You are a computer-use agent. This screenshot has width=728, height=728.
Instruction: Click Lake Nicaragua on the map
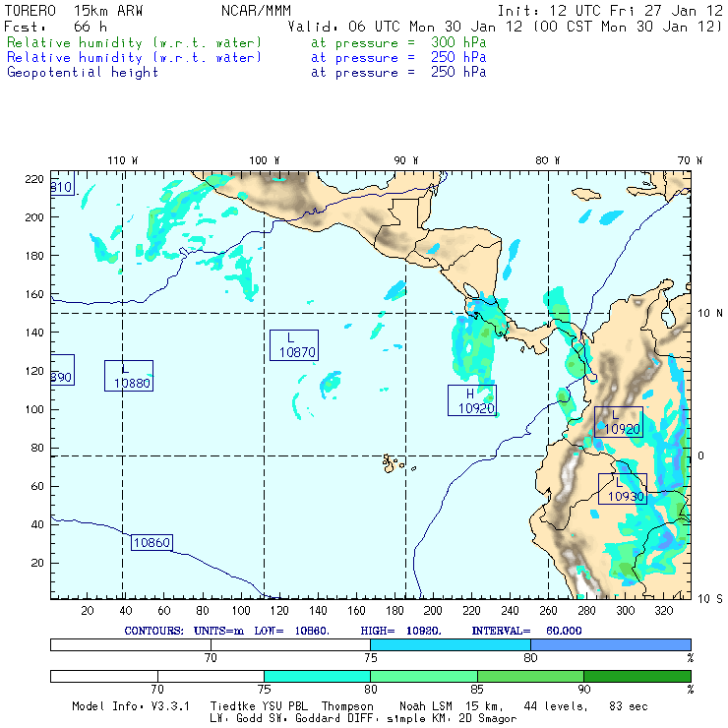[x=471, y=291]
